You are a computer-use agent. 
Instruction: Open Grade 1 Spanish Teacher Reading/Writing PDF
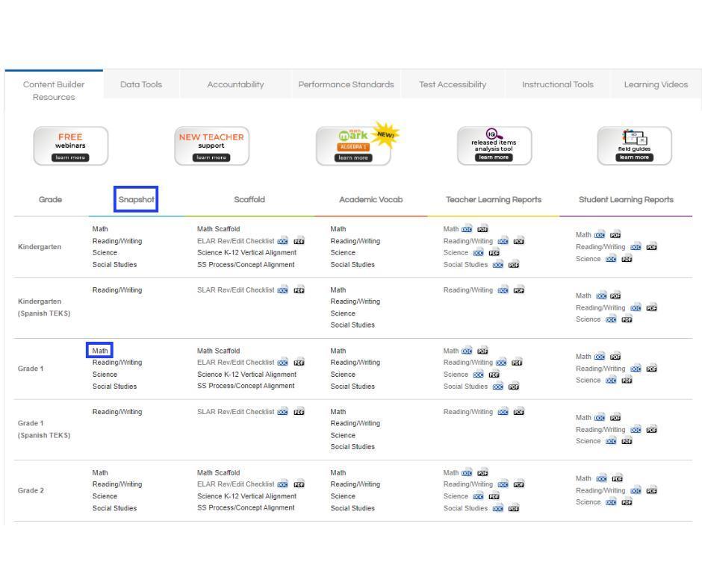coord(517,412)
